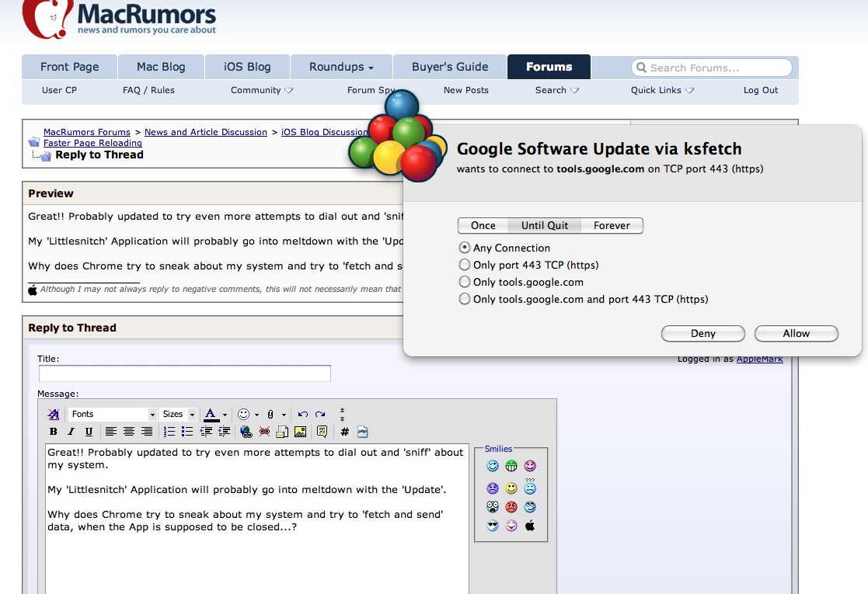Undo the last edit in editor
Image resolution: width=868 pixels, height=594 pixels.
point(303,414)
